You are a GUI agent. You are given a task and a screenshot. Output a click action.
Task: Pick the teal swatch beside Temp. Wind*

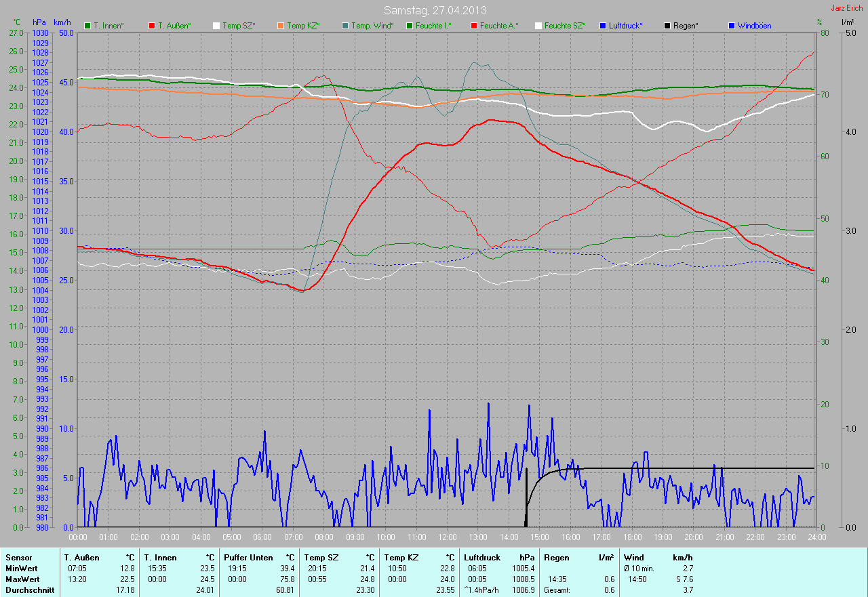pos(345,26)
